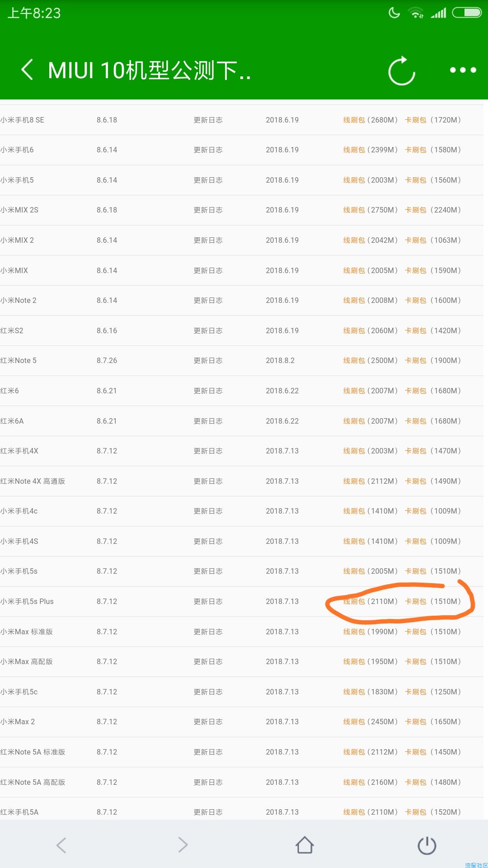Select the model name 红米Note 5A 标准版
This screenshot has width=488, height=868.
pos(33,752)
